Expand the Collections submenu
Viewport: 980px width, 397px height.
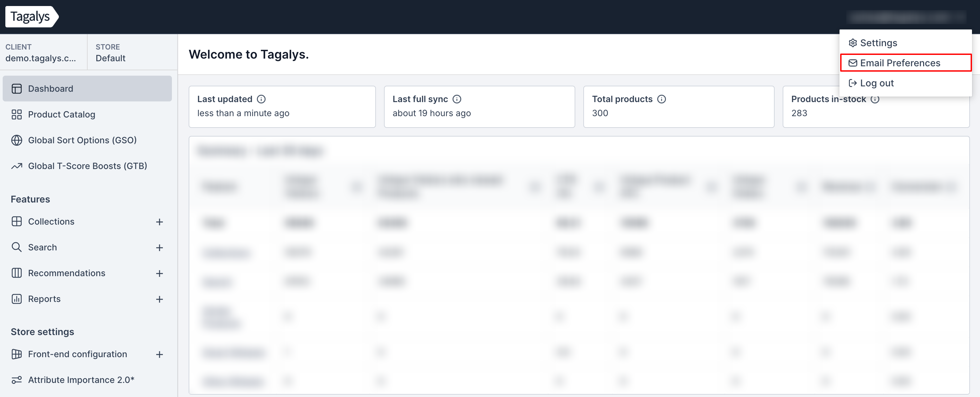click(160, 222)
